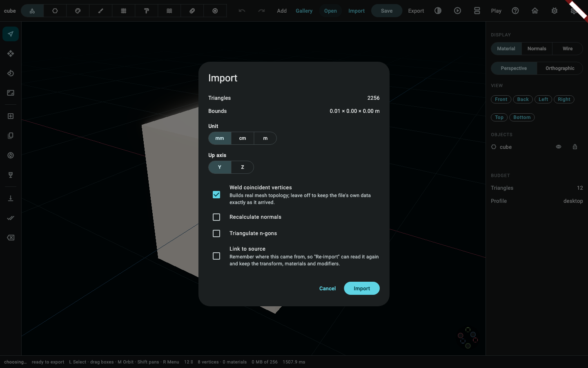Set import unit to cm
588x368 pixels.
[243, 138]
